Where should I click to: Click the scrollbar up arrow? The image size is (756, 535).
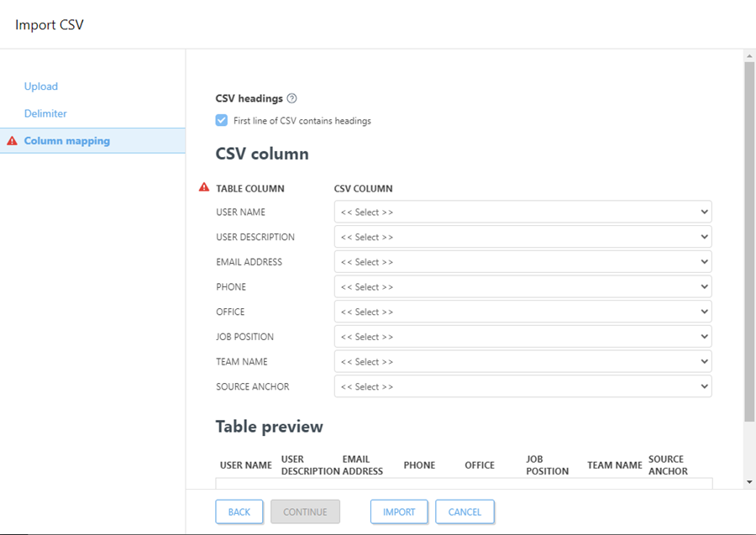(748, 57)
